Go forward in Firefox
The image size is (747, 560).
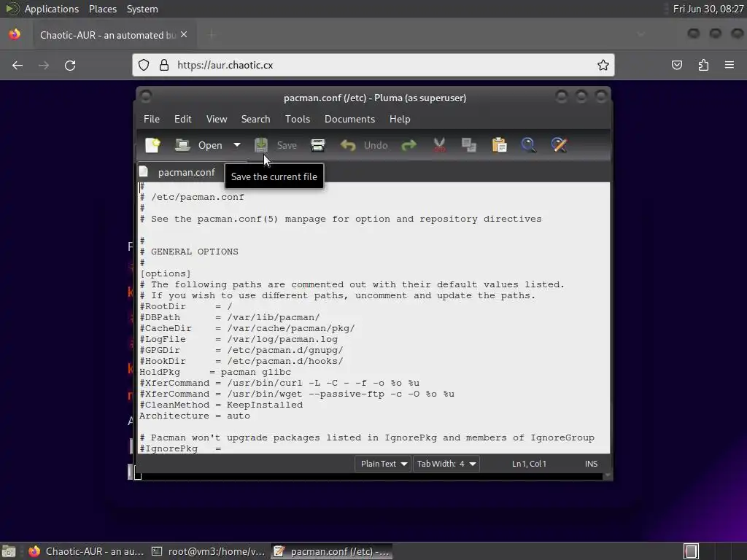coord(44,65)
